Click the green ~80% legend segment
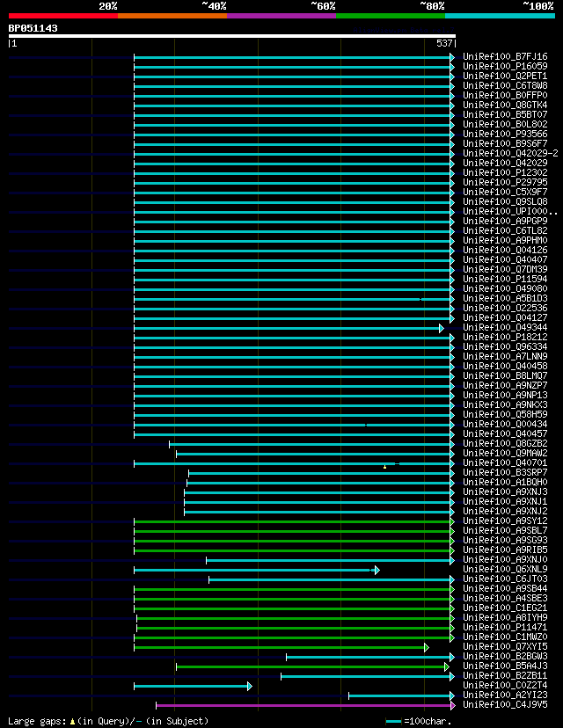Viewport: 563px width, 728px height. click(x=391, y=16)
